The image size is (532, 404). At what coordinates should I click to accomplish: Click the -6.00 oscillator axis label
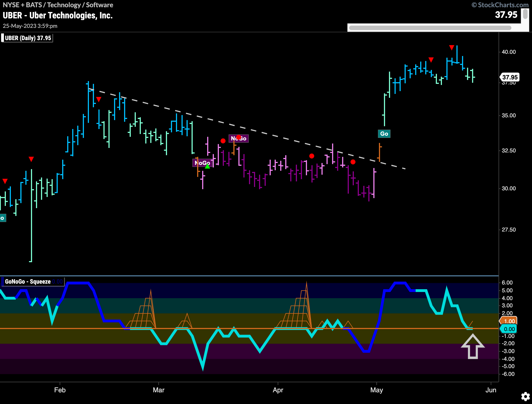tap(508, 374)
